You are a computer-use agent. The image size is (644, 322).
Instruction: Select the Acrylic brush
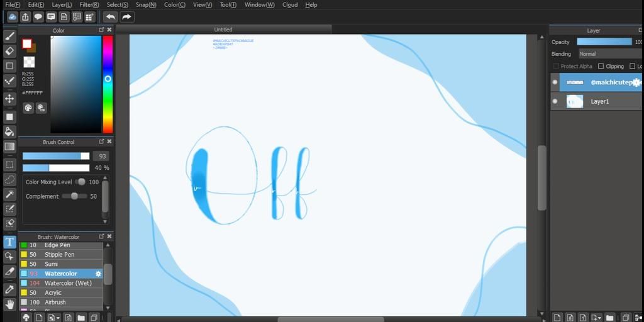point(61,292)
